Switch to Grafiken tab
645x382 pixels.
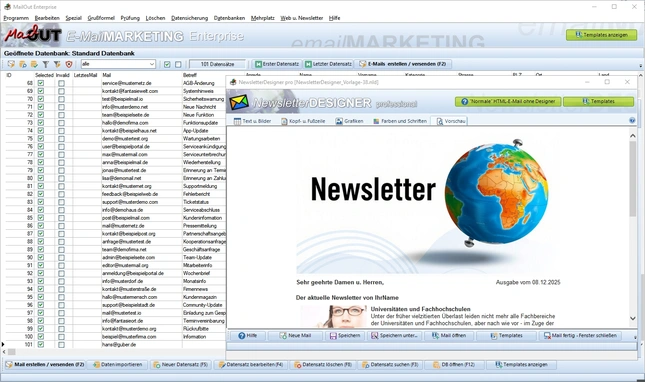(x=349, y=121)
